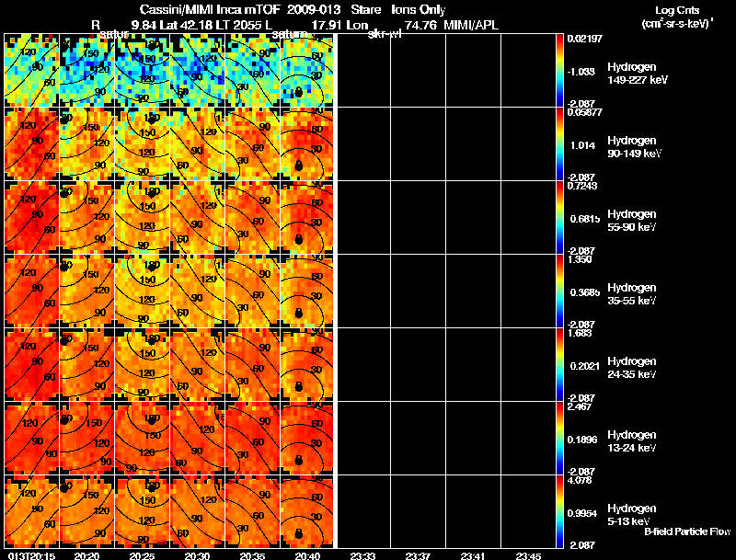Click the 'Ions Only' text in the title
The width and height of the screenshot is (736, 560).
418,10
